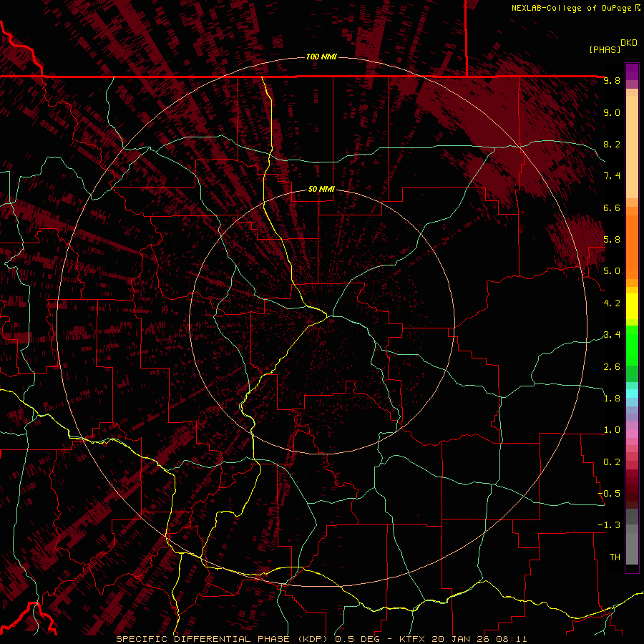Click the SPECIFIC DIFFERENTIAL PHASE (KDP) caption
The height and width of the screenshot is (644, 644).
223,639
